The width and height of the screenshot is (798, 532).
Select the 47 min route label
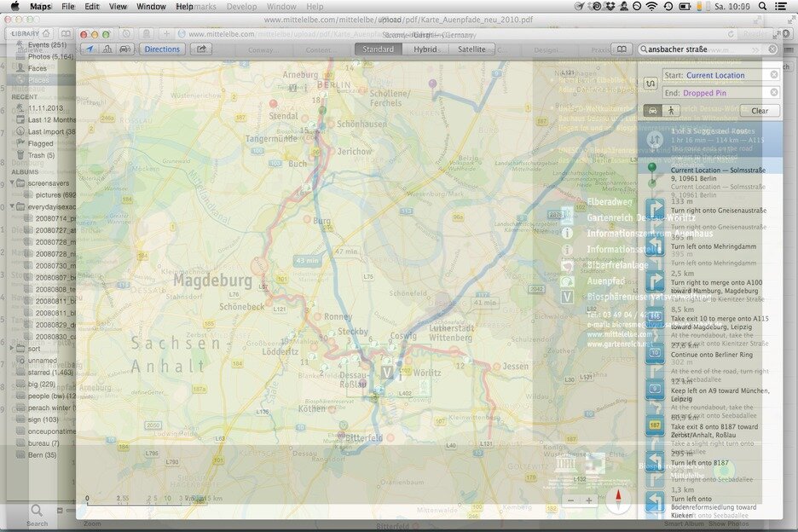(x=346, y=252)
